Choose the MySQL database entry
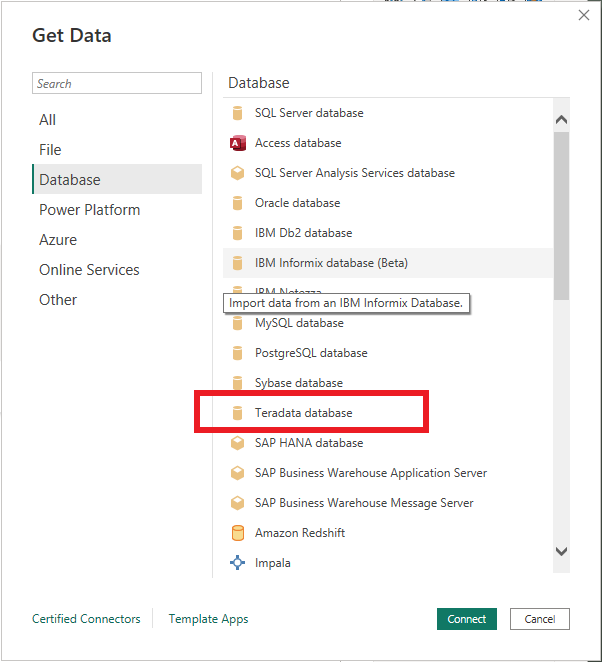This screenshot has height=662, width=602. (388, 323)
